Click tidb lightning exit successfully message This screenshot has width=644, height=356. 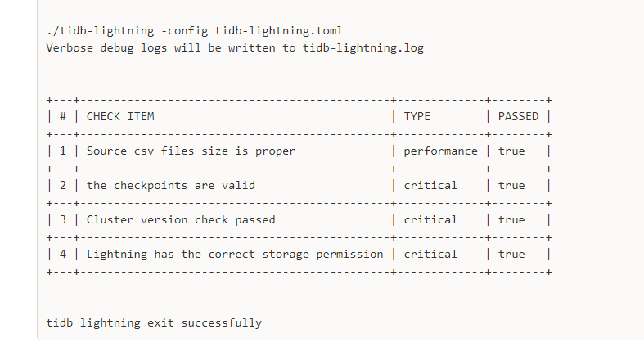point(154,323)
